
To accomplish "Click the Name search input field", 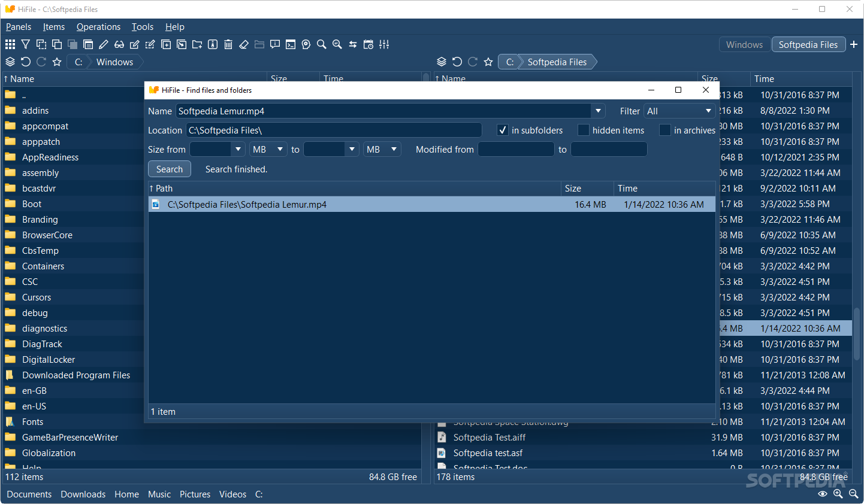I will [x=383, y=111].
